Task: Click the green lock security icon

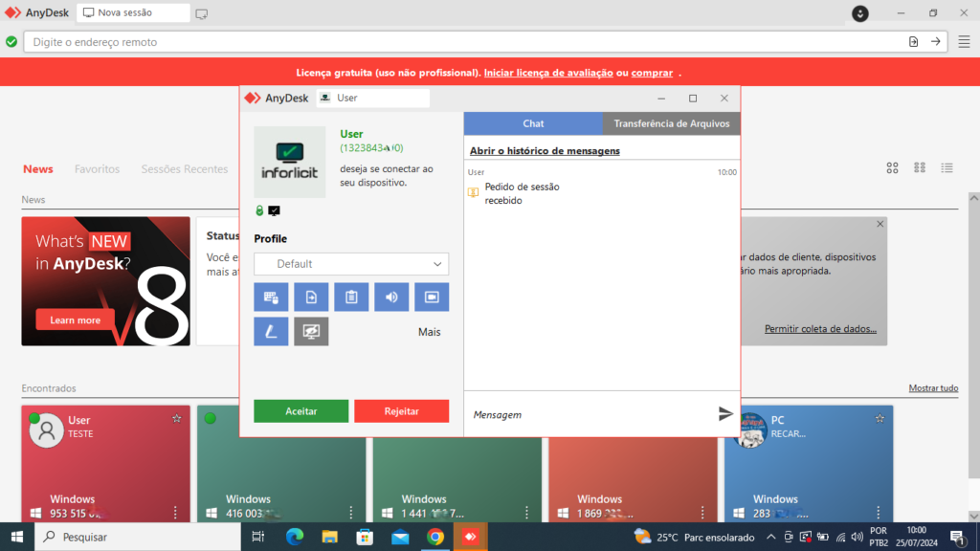Action: 259,210
